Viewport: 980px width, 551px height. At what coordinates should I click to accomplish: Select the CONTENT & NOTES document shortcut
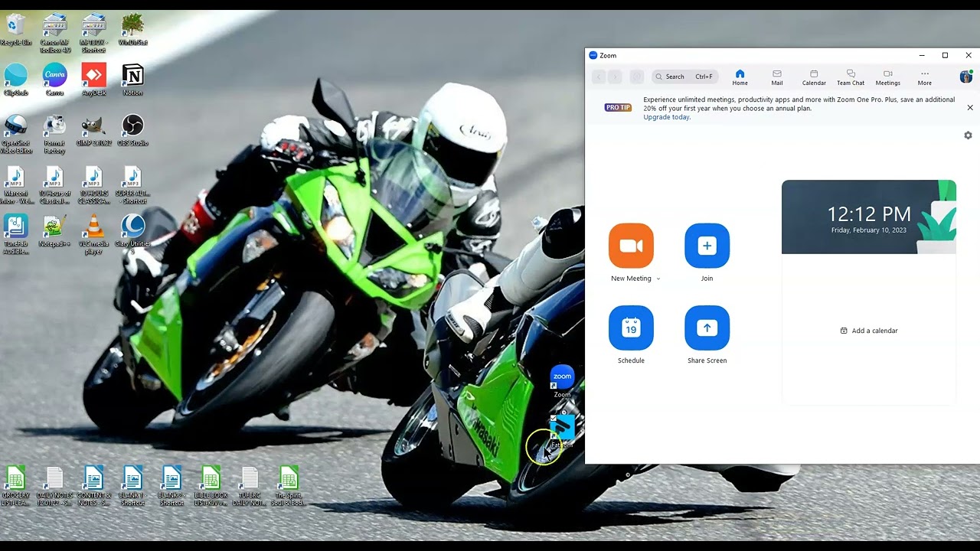tap(93, 486)
